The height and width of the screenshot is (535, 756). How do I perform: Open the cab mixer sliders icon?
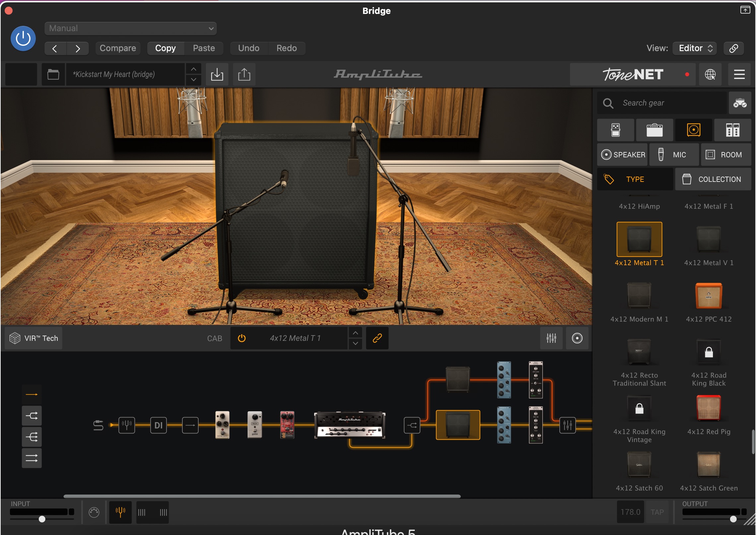point(551,338)
